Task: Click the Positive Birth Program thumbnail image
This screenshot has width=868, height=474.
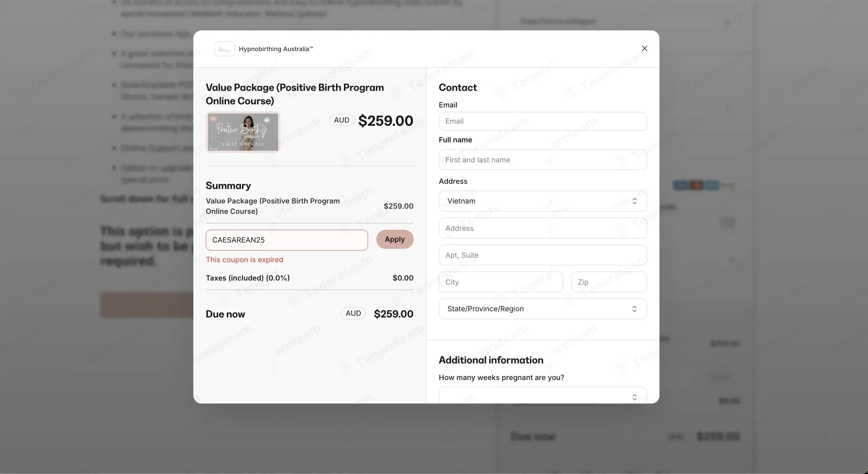Action: click(243, 132)
